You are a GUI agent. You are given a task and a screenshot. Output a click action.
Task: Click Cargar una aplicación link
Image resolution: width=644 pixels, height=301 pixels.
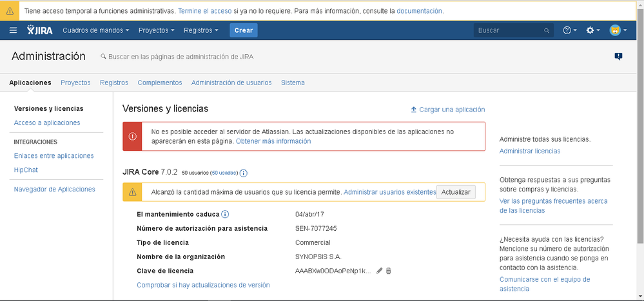[452, 110]
